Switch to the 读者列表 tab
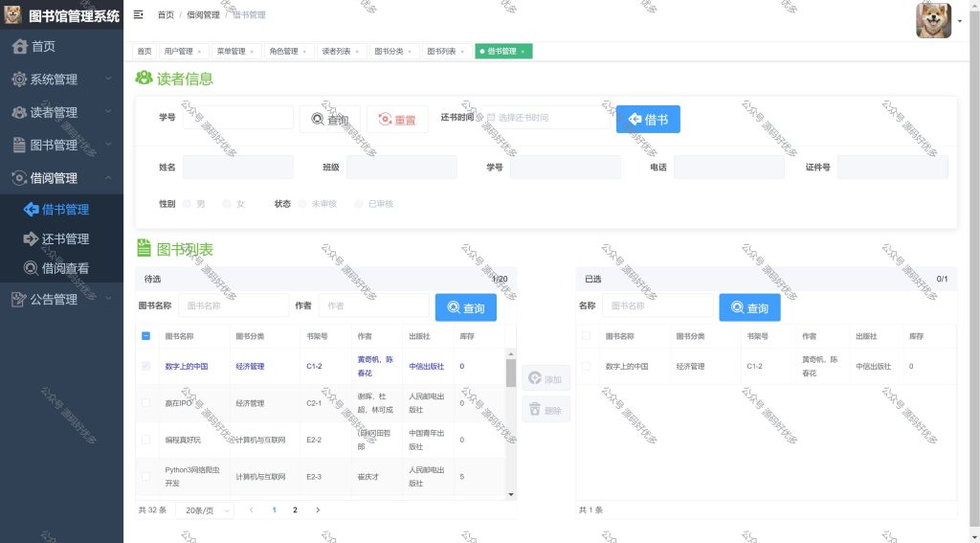The width and height of the screenshot is (980, 543). tap(340, 52)
